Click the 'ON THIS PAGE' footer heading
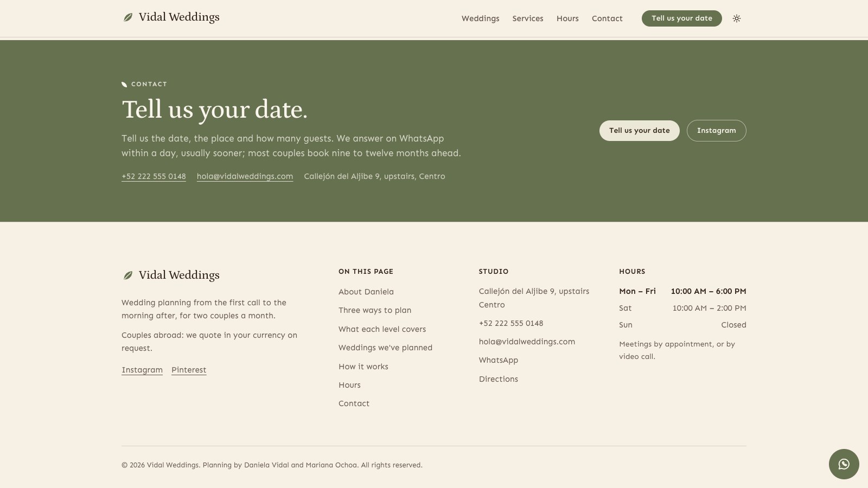The height and width of the screenshot is (488, 868). (366, 272)
